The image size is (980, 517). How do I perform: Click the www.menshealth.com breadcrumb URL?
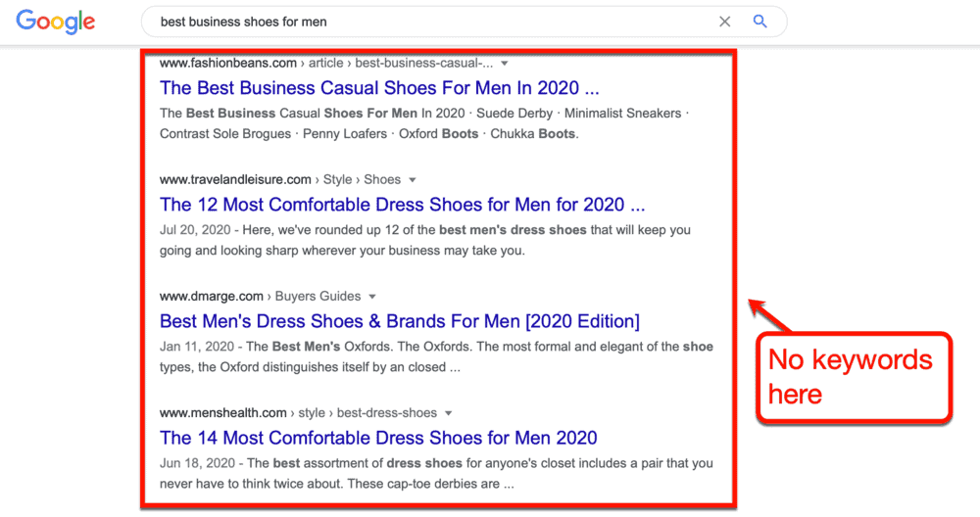223,413
